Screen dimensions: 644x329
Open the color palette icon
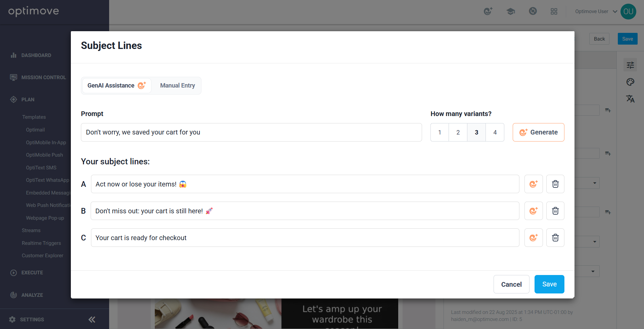pos(630,82)
